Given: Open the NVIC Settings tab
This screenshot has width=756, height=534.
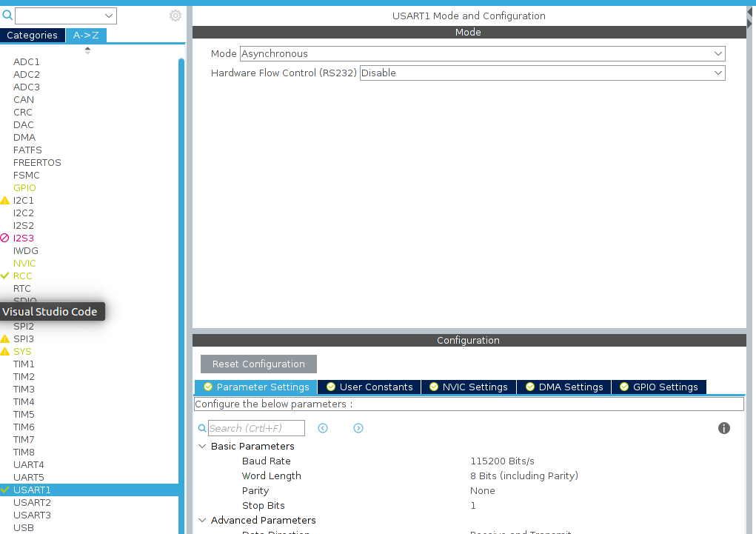Looking at the screenshot, I should tap(469, 387).
